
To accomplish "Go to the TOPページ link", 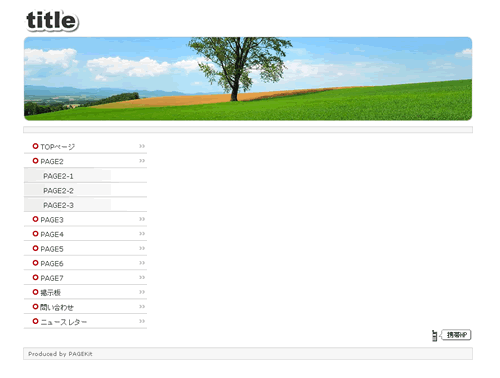I will coord(57,147).
